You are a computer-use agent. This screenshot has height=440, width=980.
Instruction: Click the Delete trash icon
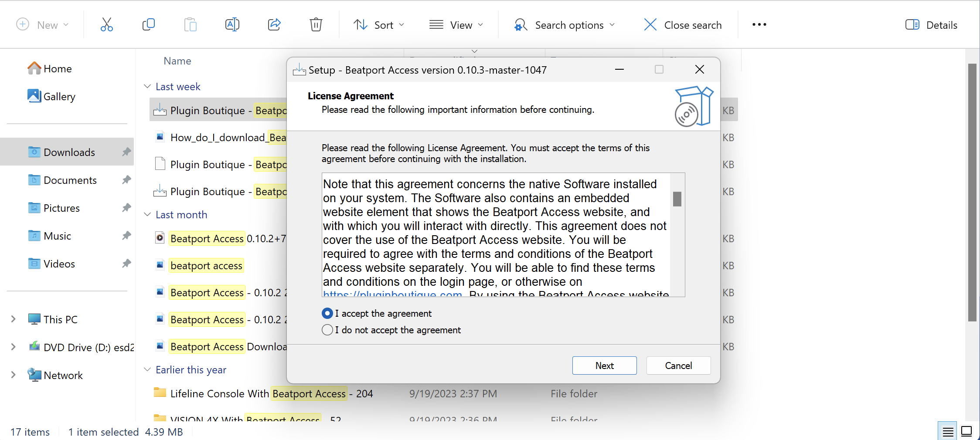[x=316, y=24]
